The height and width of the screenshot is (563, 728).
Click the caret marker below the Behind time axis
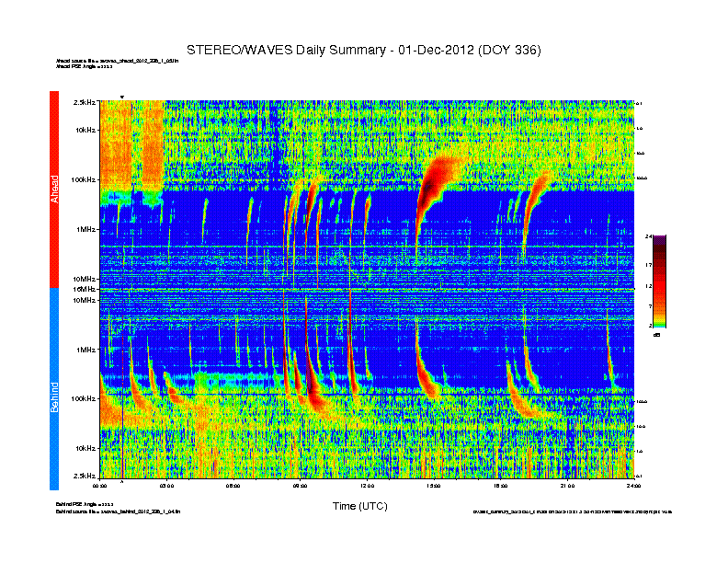pyautogui.click(x=122, y=481)
